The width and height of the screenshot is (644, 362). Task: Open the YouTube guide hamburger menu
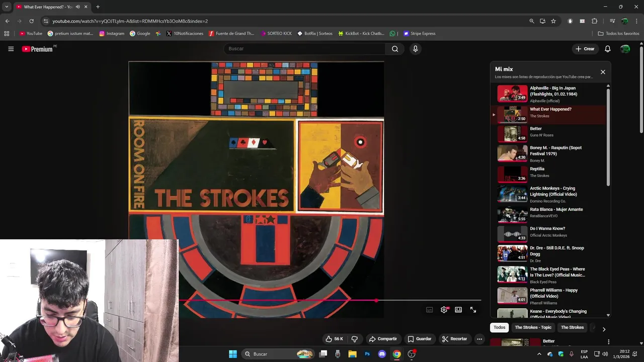point(11,49)
